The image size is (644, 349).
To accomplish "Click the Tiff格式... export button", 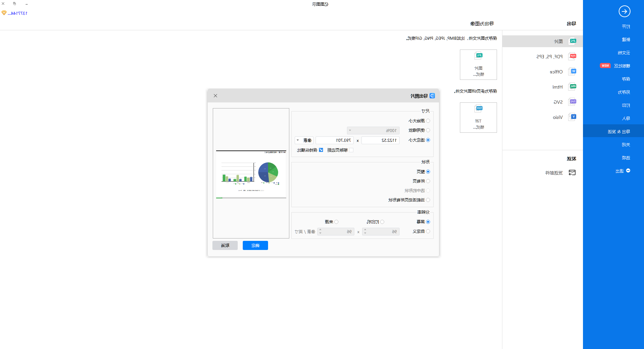I will tap(478, 118).
